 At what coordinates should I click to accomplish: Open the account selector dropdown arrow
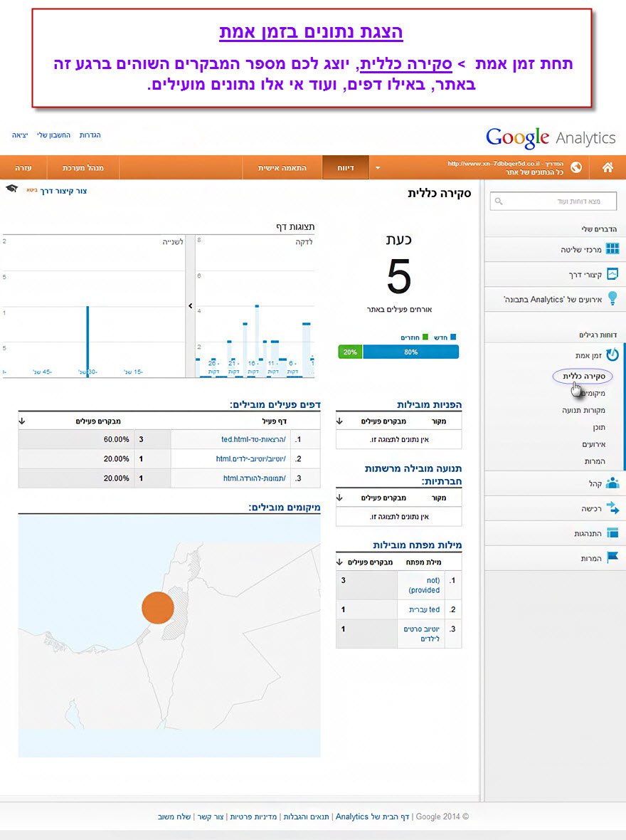pos(378,168)
